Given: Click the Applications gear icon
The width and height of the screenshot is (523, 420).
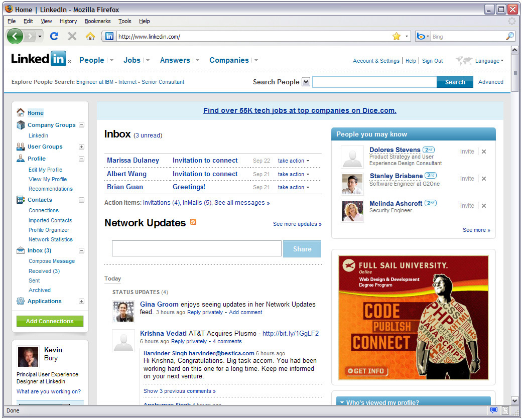Looking at the screenshot, I should 21,302.
